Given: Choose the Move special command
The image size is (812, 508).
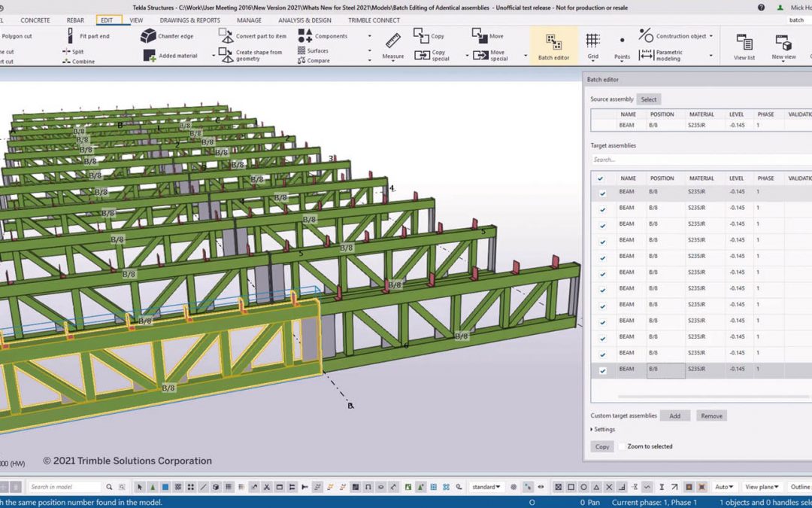Looking at the screenshot, I should [x=490, y=56].
